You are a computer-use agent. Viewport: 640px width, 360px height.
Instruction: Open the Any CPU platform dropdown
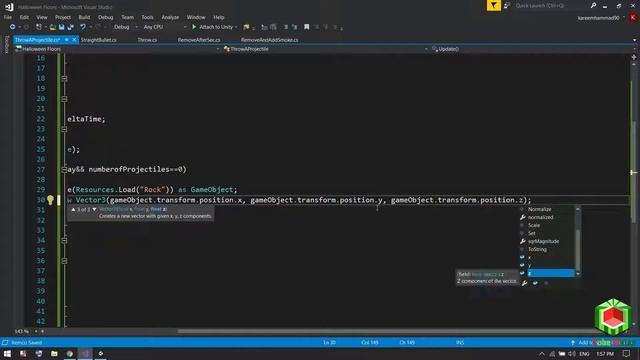165,27
